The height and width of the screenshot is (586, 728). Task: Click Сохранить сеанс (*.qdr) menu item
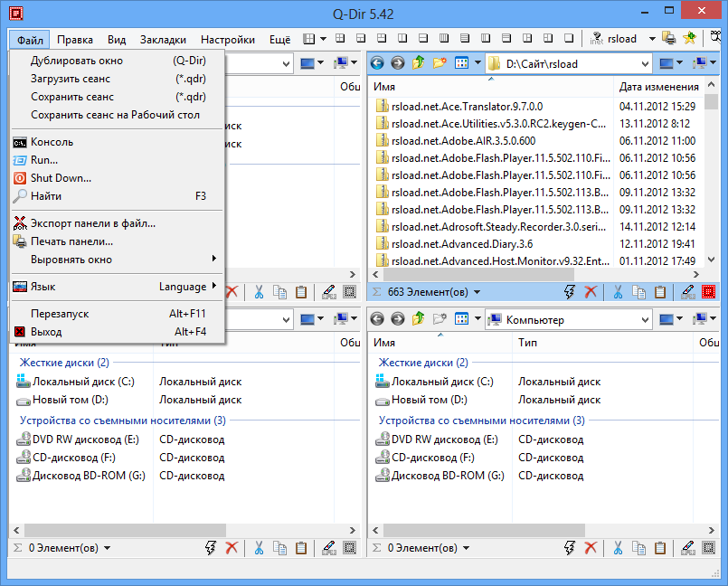117,97
